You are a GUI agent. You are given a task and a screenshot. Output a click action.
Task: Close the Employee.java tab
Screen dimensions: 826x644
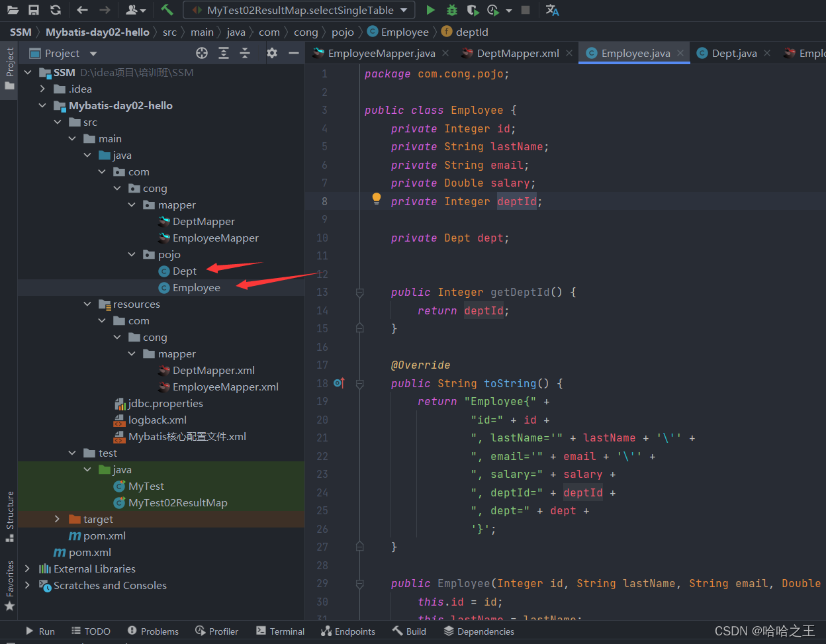pos(680,54)
